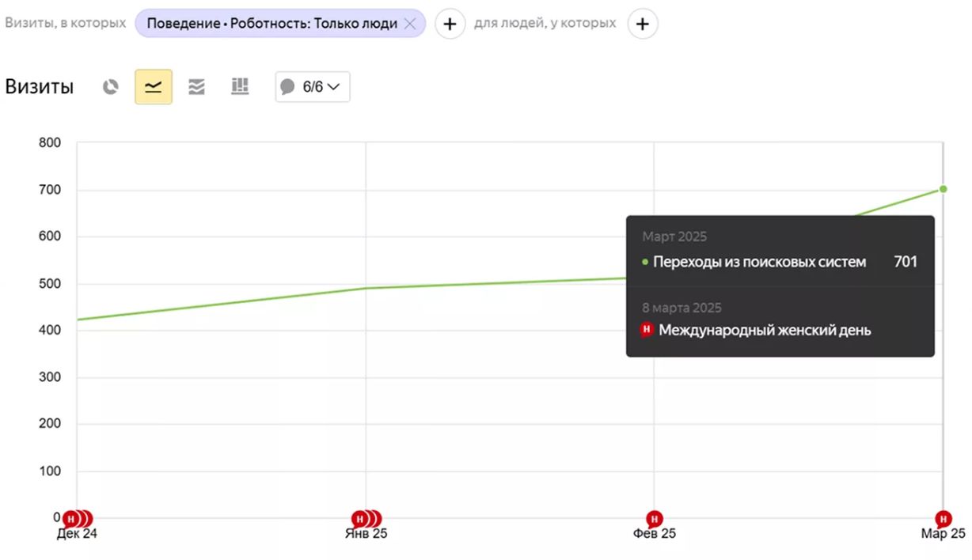
Task: Click 'для людей, у которых' label
Action: pyautogui.click(x=545, y=23)
